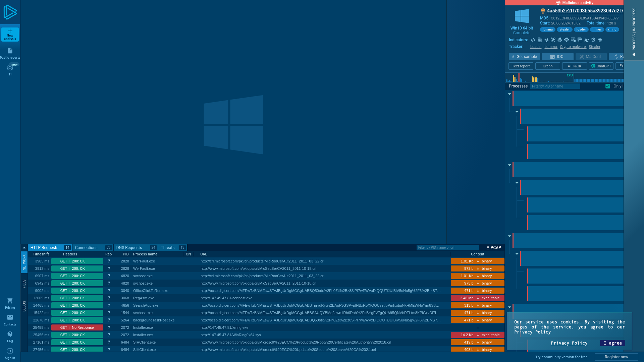Collapse the fourth top-level process node

[x=509, y=307]
